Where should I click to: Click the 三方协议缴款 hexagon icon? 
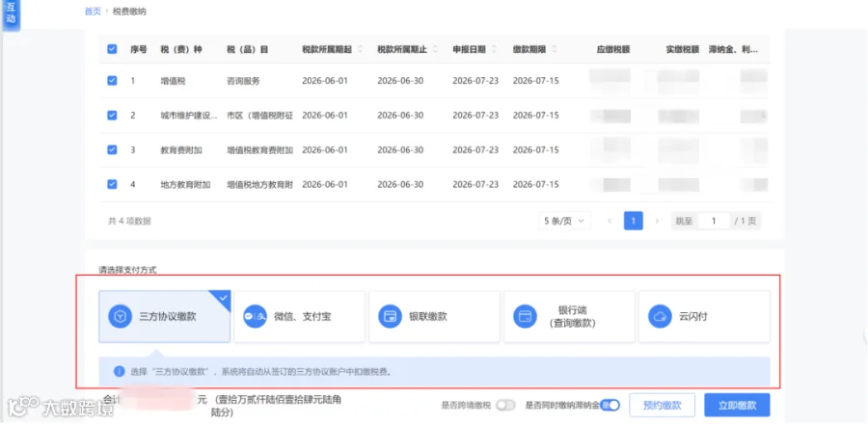pos(120,317)
